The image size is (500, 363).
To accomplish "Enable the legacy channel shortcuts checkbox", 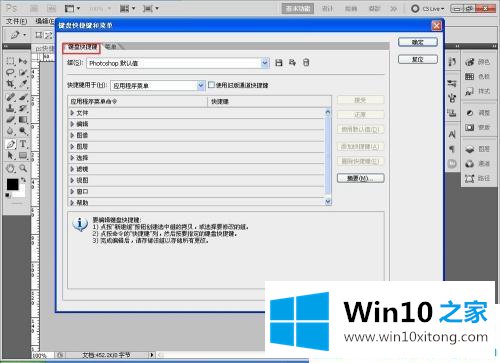I will 211,85.
